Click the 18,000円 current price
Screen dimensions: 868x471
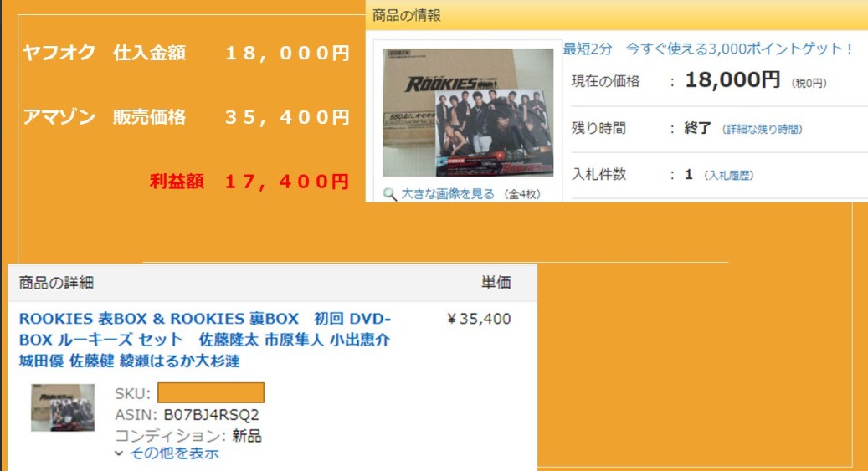[x=732, y=80]
